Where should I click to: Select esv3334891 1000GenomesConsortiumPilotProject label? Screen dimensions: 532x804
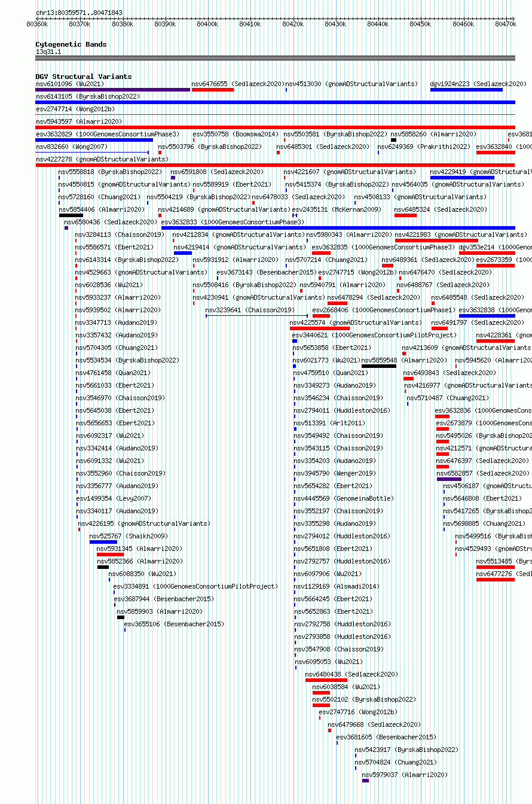(196, 586)
